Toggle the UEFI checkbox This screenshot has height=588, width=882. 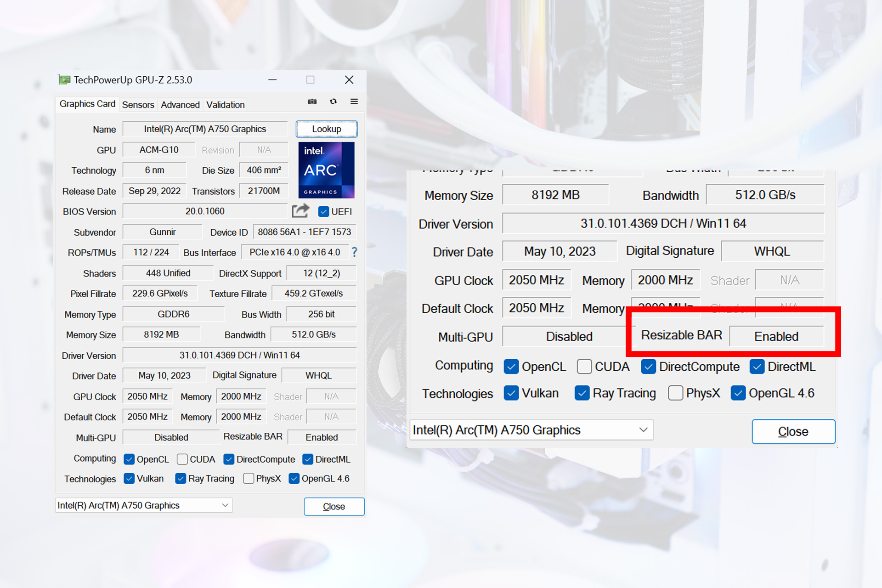tap(323, 212)
